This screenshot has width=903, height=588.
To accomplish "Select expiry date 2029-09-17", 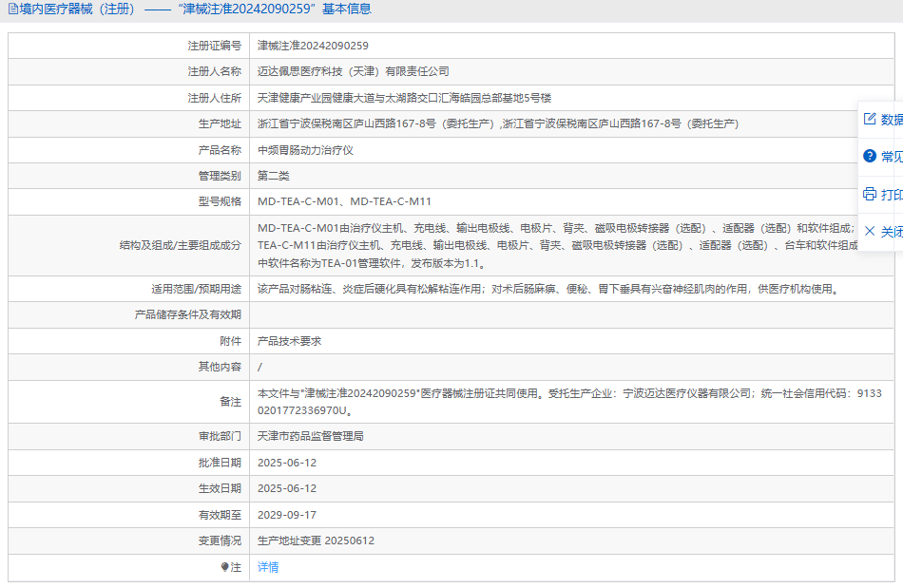I will 287,515.
